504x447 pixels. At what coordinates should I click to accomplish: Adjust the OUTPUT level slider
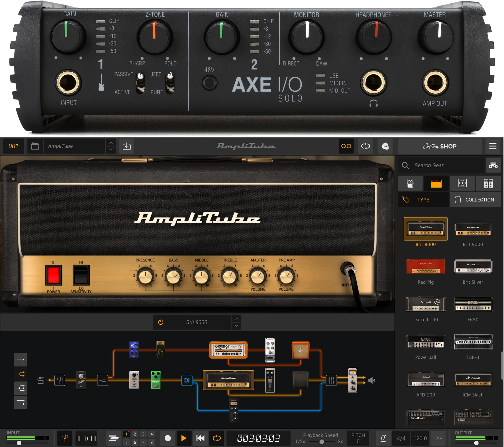click(476, 443)
